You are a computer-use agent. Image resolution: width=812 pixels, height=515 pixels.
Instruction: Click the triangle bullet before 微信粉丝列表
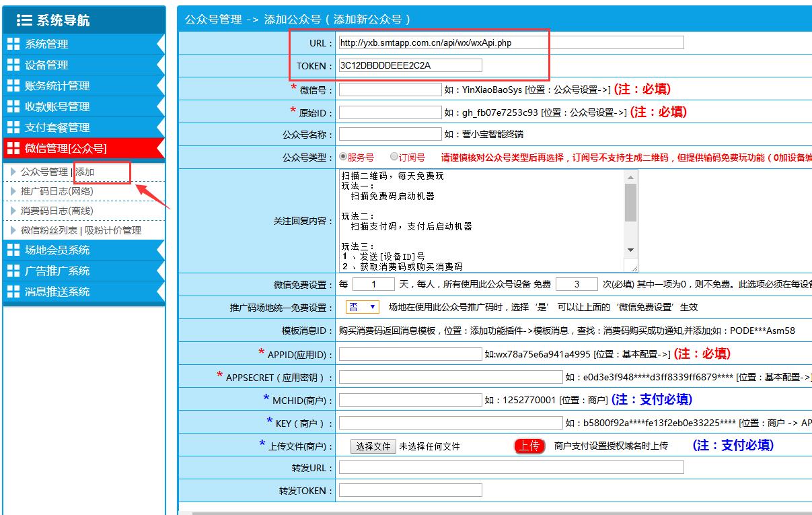coord(13,230)
